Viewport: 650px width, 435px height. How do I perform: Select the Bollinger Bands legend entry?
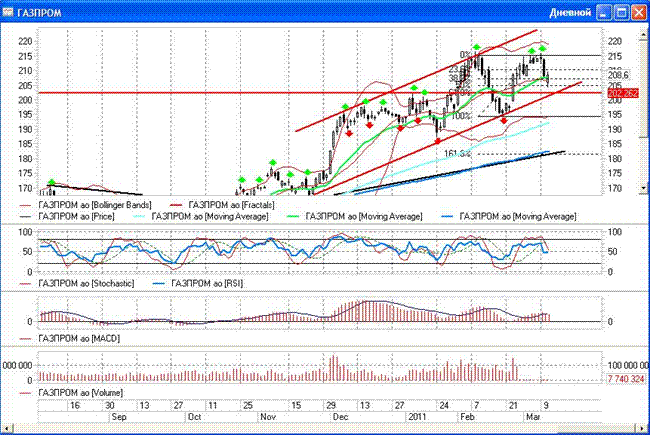click(x=86, y=205)
